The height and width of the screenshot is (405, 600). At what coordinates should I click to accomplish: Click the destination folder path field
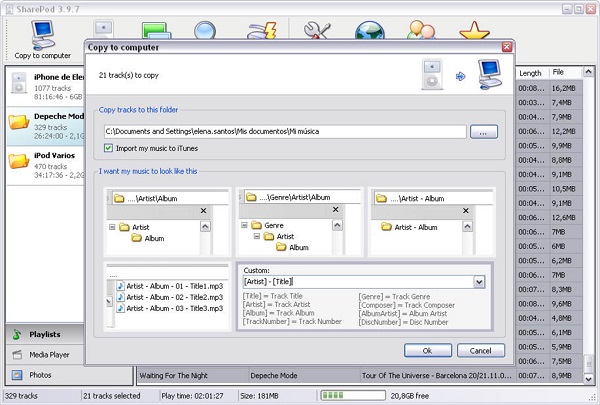click(x=285, y=131)
